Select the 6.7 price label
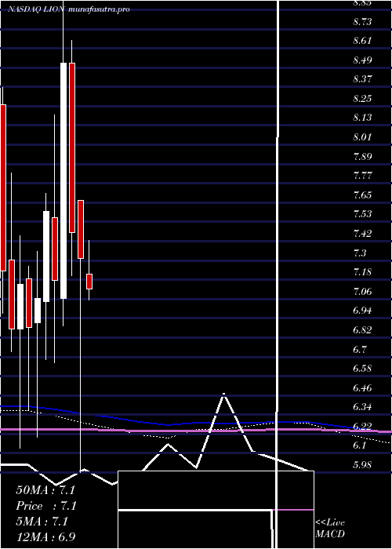 360,350
